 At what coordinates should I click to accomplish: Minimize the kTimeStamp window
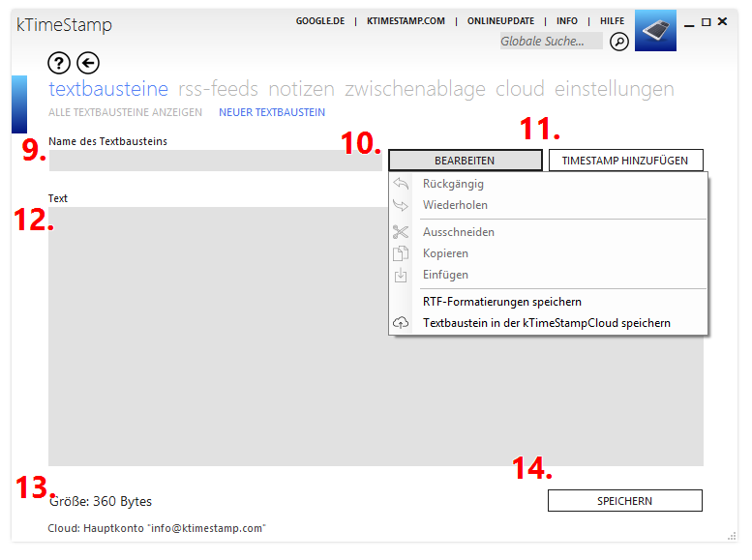point(689,24)
